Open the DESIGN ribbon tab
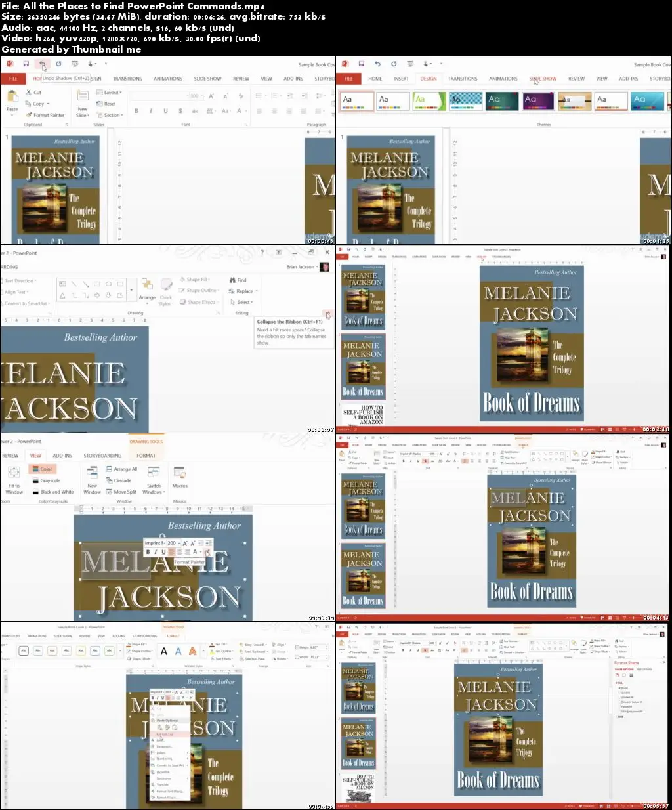This screenshot has height=810, width=672. (429, 78)
